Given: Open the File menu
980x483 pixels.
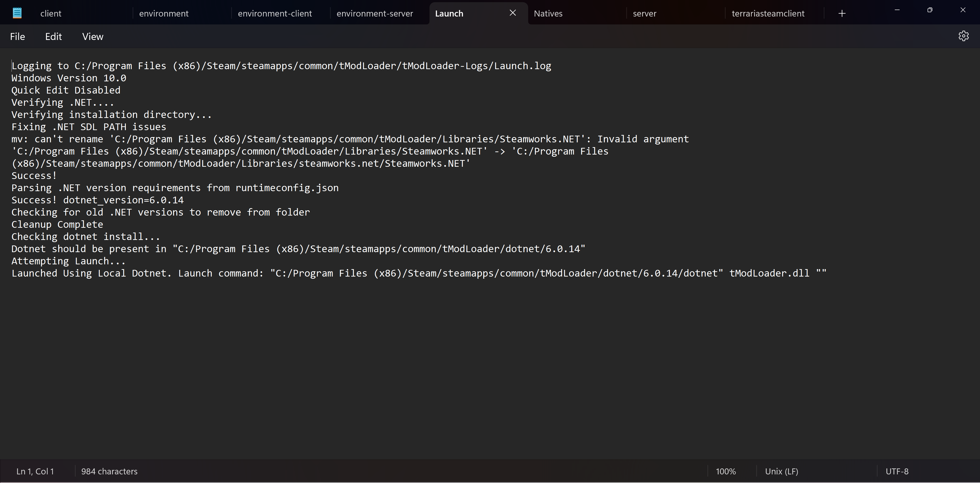Looking at the screenshot, I should coord(17,37).
